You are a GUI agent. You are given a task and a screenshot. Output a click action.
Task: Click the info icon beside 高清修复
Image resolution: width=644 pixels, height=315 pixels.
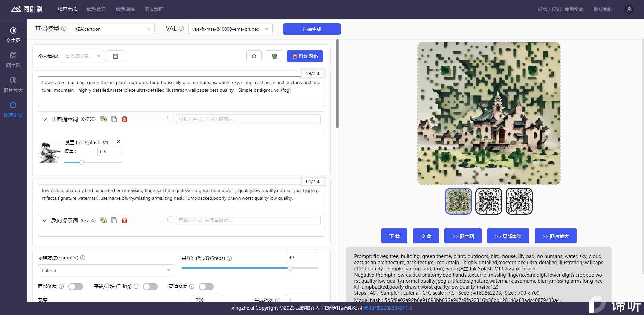coord(192,286)
